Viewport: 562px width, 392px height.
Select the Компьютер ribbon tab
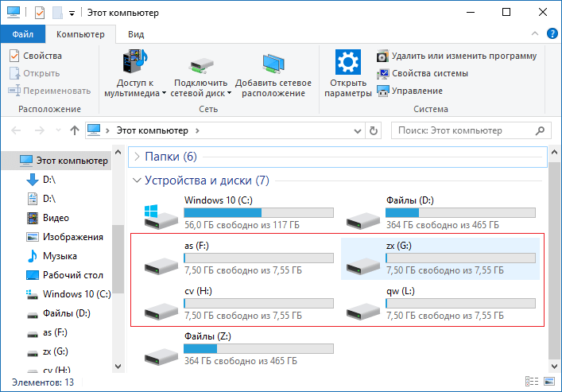pos(80,34)
